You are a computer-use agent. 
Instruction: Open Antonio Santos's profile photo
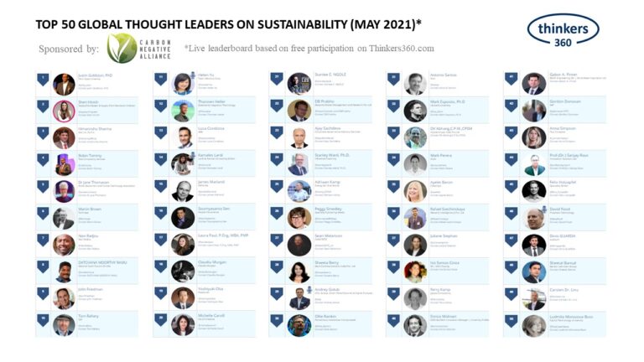point(414,84)
